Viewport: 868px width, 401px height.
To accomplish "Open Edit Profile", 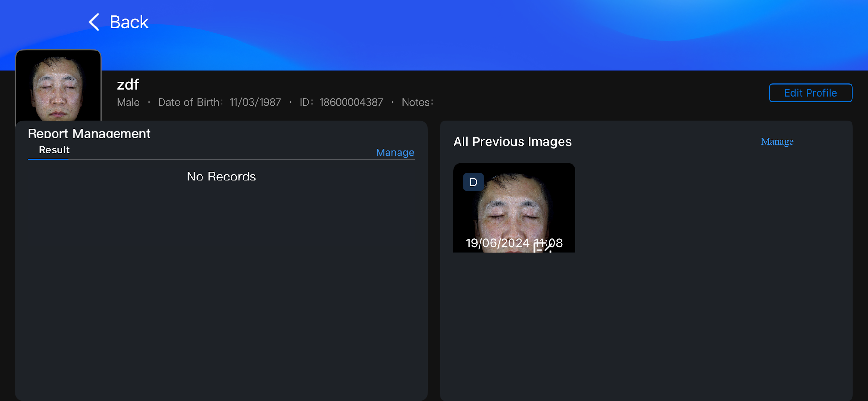I will tap(811, 93).
